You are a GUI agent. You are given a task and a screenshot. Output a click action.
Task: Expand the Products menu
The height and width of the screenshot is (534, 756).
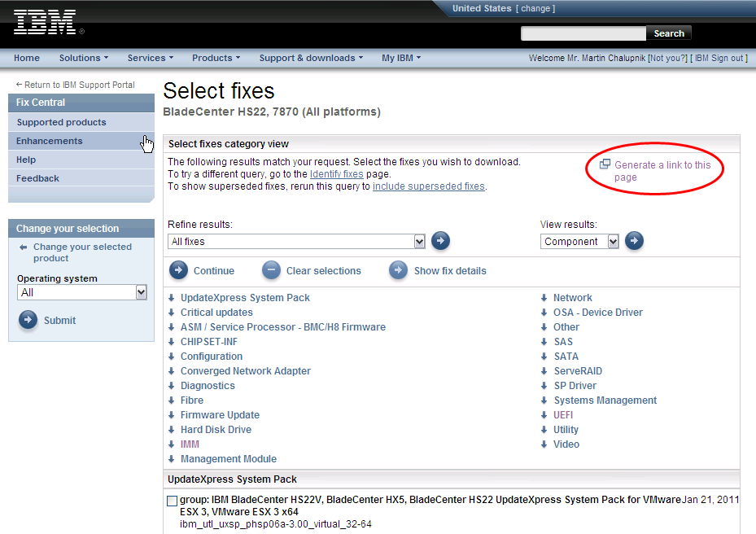tap(216, 58)
